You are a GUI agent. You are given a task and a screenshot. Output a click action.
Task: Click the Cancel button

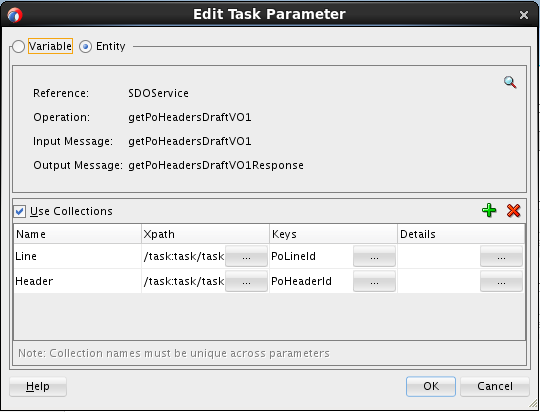tap(495, 387)
